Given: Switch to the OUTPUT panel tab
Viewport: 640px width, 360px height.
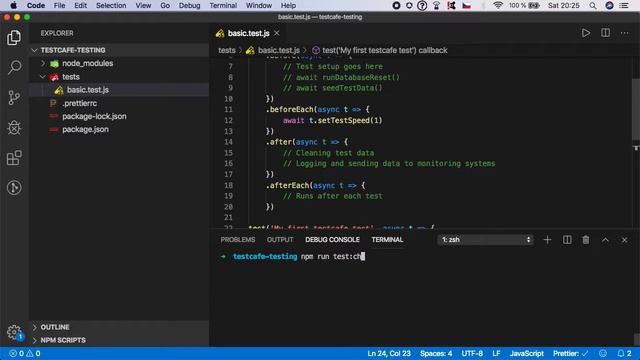Looking at the screenshot, I should [x=280, y=240].
